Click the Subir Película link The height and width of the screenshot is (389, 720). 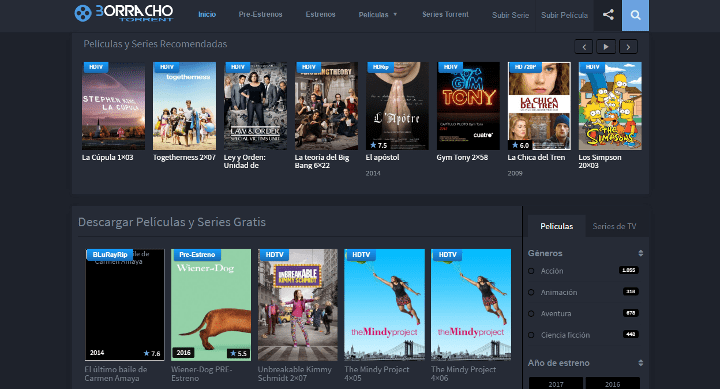pos(564,15)
